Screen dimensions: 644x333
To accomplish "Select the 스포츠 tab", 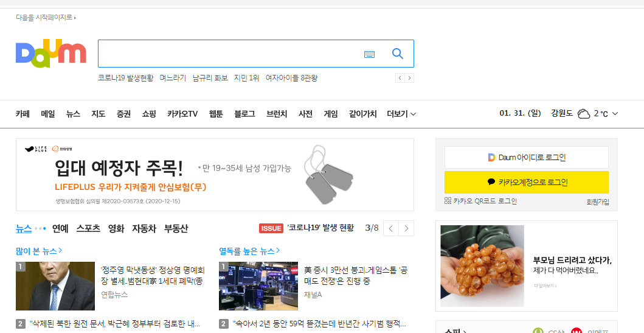I will [x=88, y=228].
